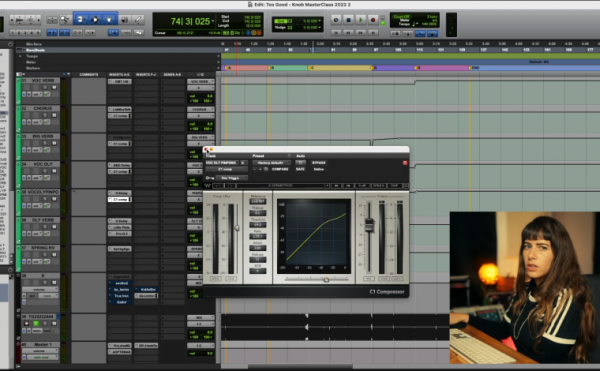The width and height of the screenshot is (600, 371).
Task: Open the key input side-chain dropdown
Action: coord(232,178)
